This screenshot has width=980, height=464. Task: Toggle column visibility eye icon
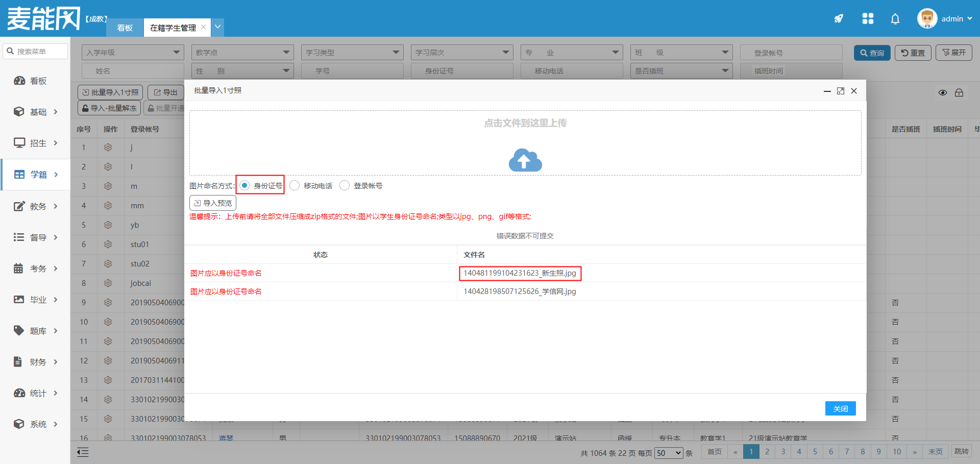click(x=942, y=93)
